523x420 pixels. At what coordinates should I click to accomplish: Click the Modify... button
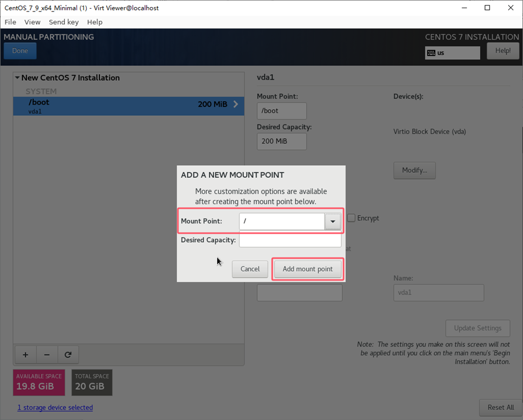414,170
